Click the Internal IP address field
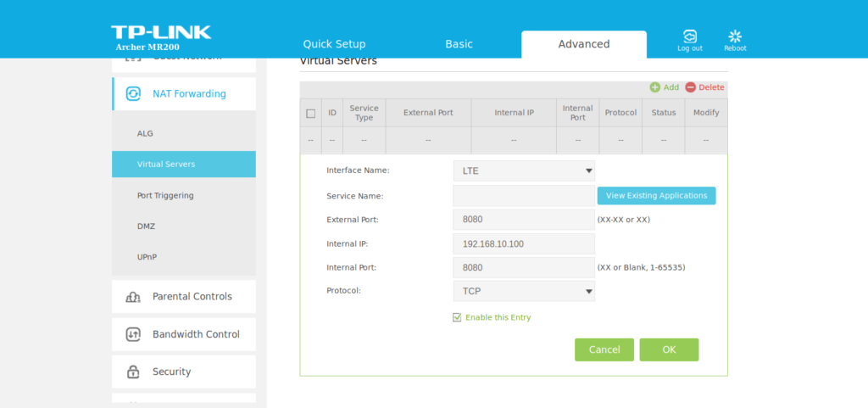This screenshot has height=408, width=868. (524, 244)
